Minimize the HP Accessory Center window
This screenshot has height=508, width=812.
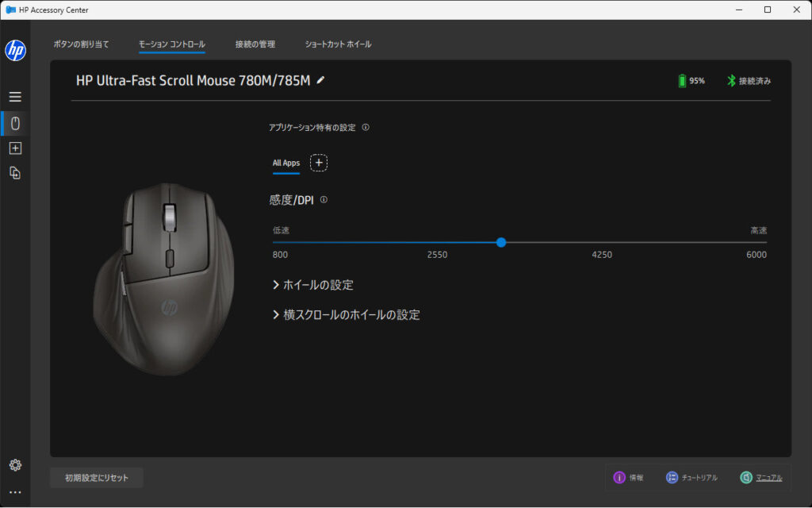(x=739, y=10)
